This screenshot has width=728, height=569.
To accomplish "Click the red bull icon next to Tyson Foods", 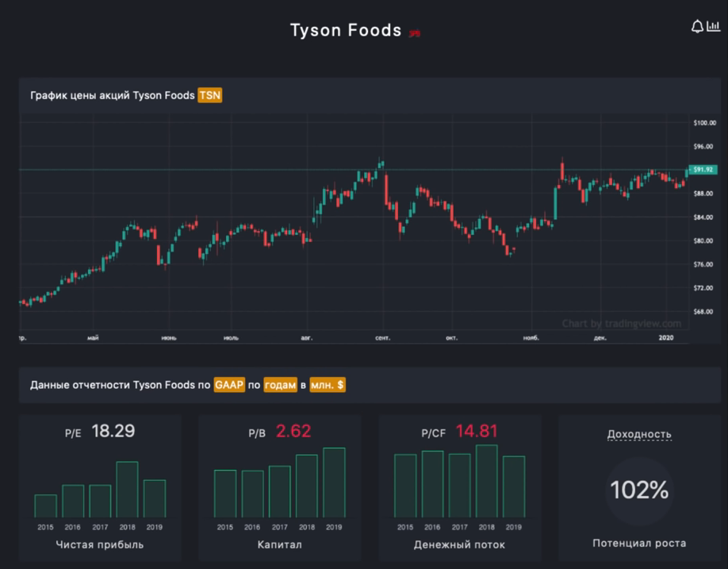I will [414, 33].
